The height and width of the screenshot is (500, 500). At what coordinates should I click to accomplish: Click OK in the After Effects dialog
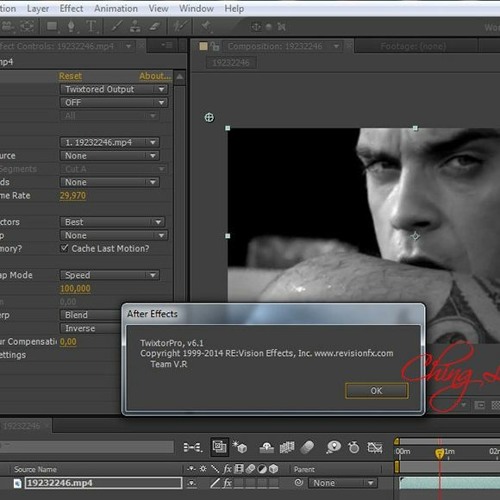[377, 391]
